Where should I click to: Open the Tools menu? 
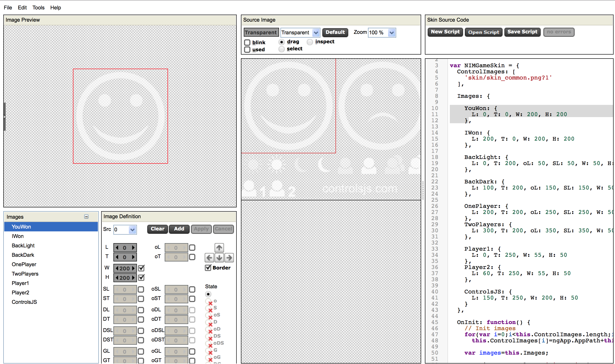tap(38, 8)
